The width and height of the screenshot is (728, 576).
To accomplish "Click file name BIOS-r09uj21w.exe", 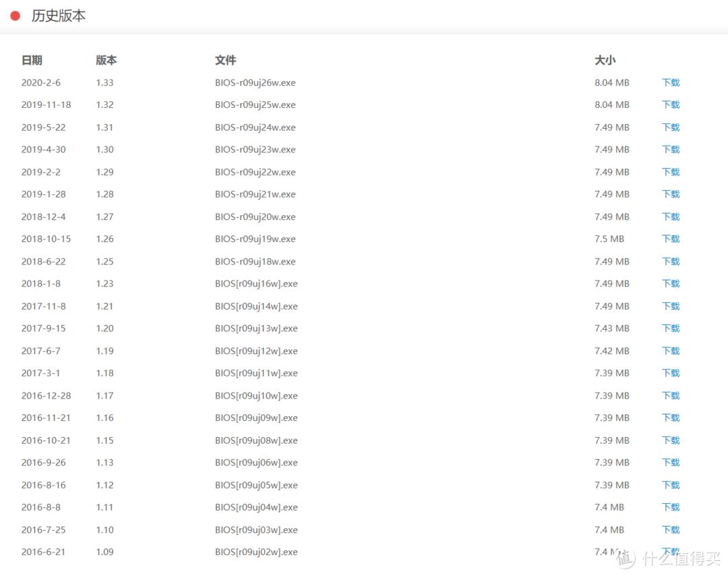I will [x=255, y=194].
